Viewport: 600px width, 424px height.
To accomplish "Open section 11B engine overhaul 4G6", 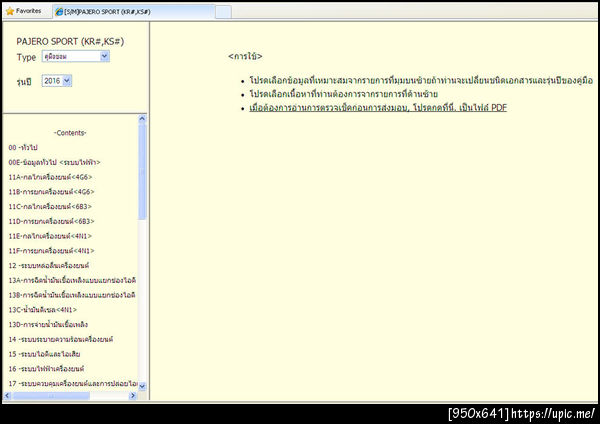I will click(x=51, y=192).
